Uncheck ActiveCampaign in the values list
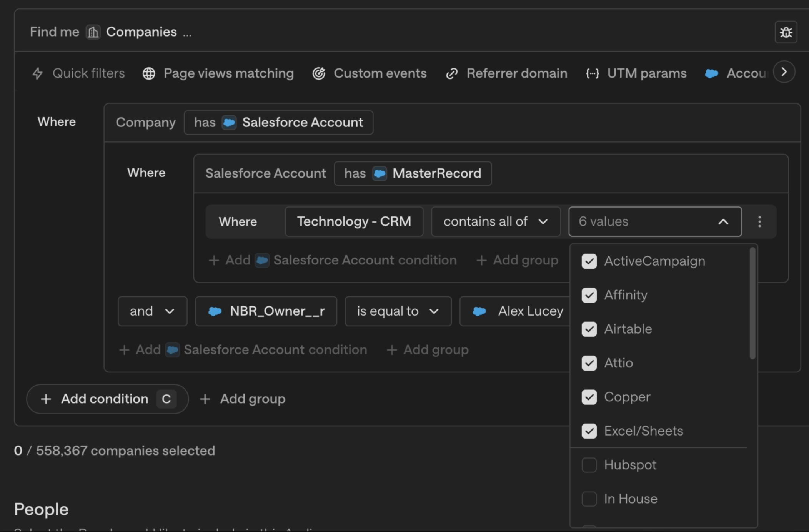Screen dimensions: 809x532 pos(589,261)
